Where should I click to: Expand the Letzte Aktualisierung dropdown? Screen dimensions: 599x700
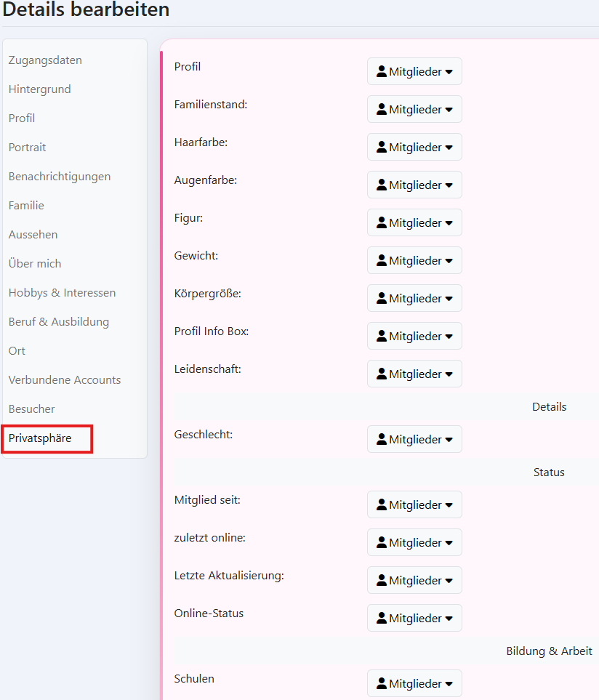point(414,580)
